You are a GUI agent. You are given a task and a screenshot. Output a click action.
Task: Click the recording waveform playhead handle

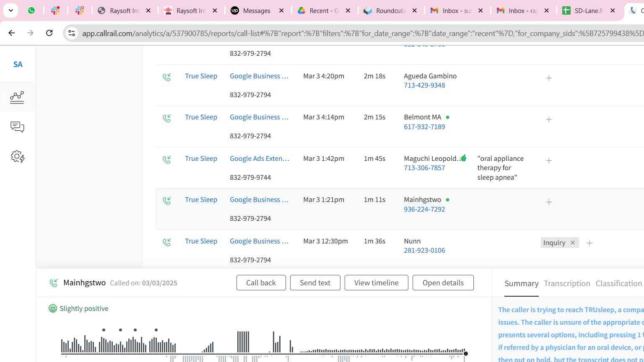tap(465, 354)
